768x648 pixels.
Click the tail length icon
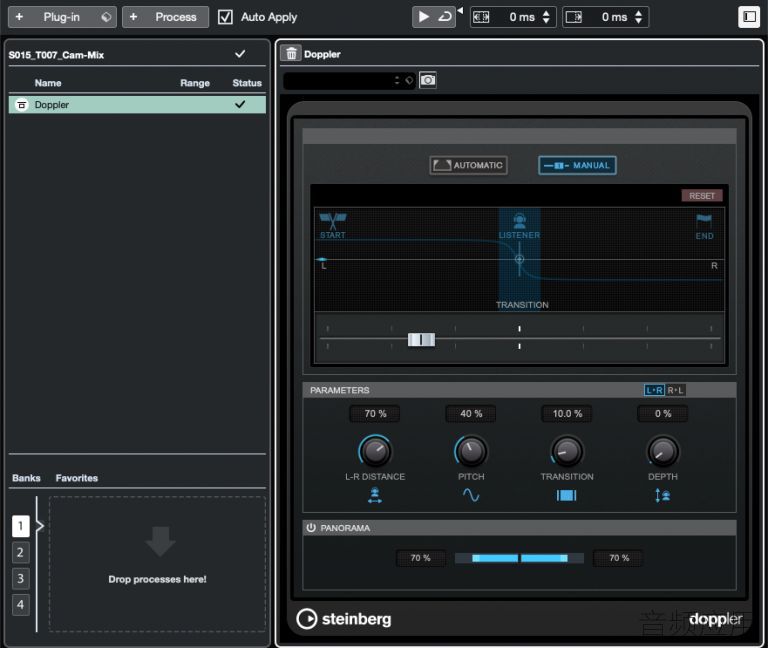point(574,17)
